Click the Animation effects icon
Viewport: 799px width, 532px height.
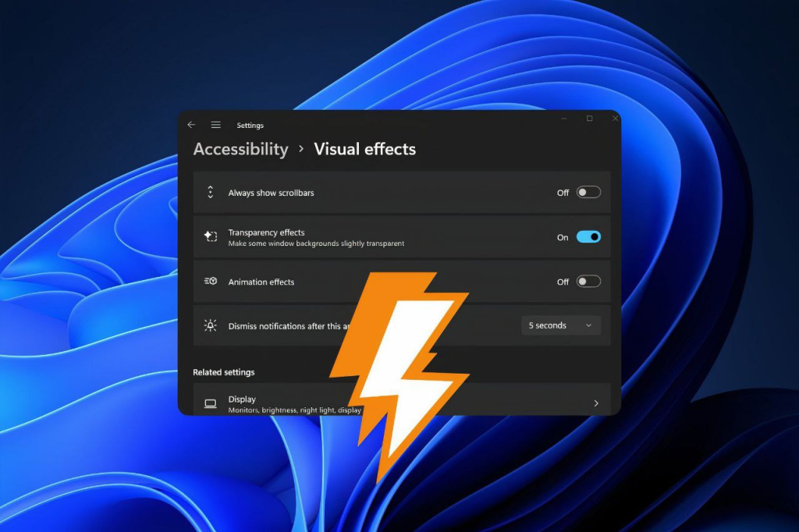coord(210,282)
